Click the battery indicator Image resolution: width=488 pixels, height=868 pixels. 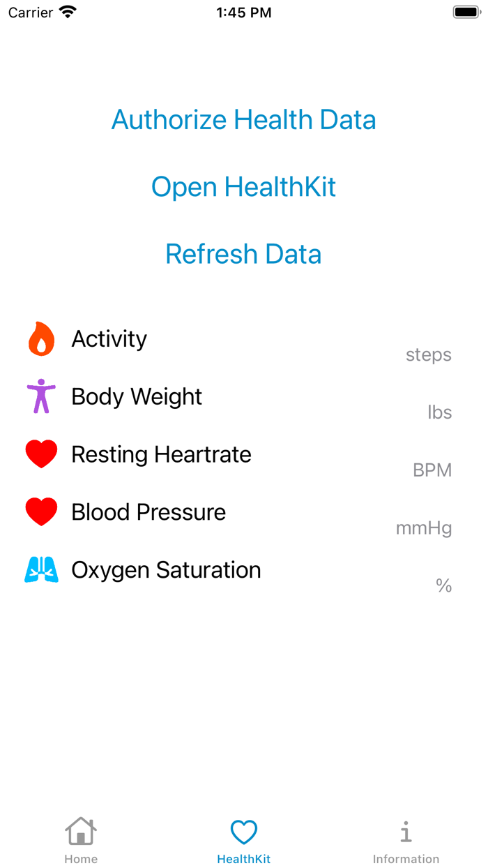click(x=465, y=11)
